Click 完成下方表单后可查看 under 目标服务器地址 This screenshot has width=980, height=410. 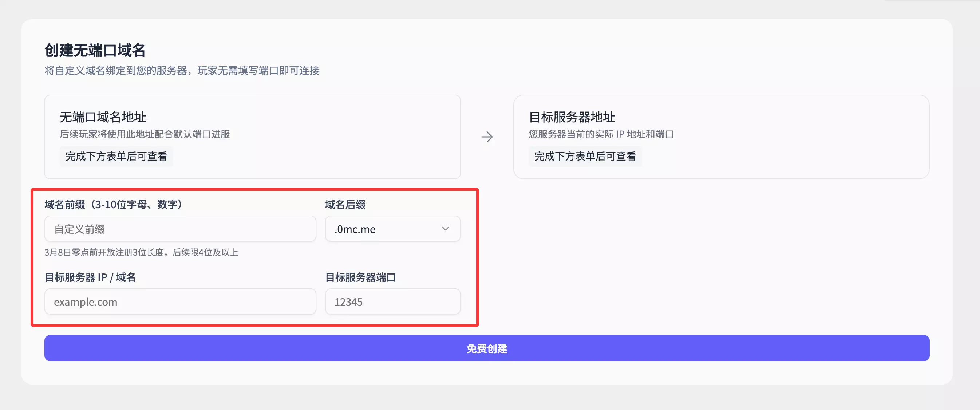585,156
